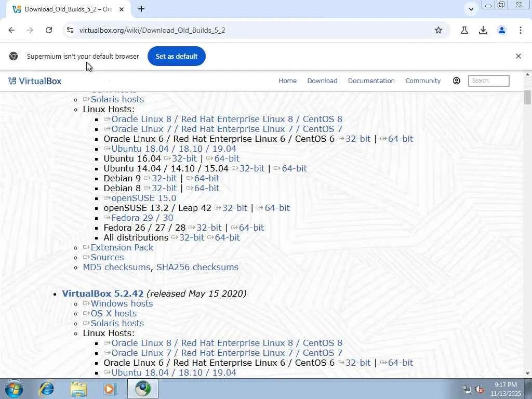This screenshot has height=399, width=532.
Task: Click the Set as default button
Action: 177,56
